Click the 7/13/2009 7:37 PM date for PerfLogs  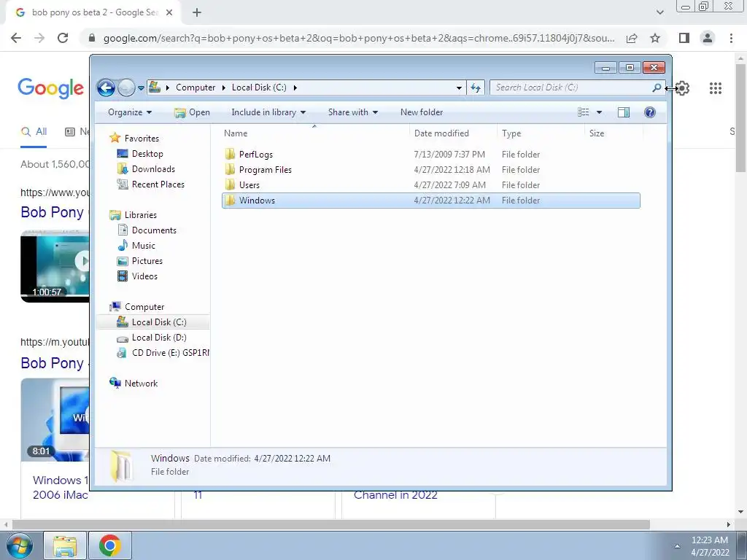(x=449, y=155)
